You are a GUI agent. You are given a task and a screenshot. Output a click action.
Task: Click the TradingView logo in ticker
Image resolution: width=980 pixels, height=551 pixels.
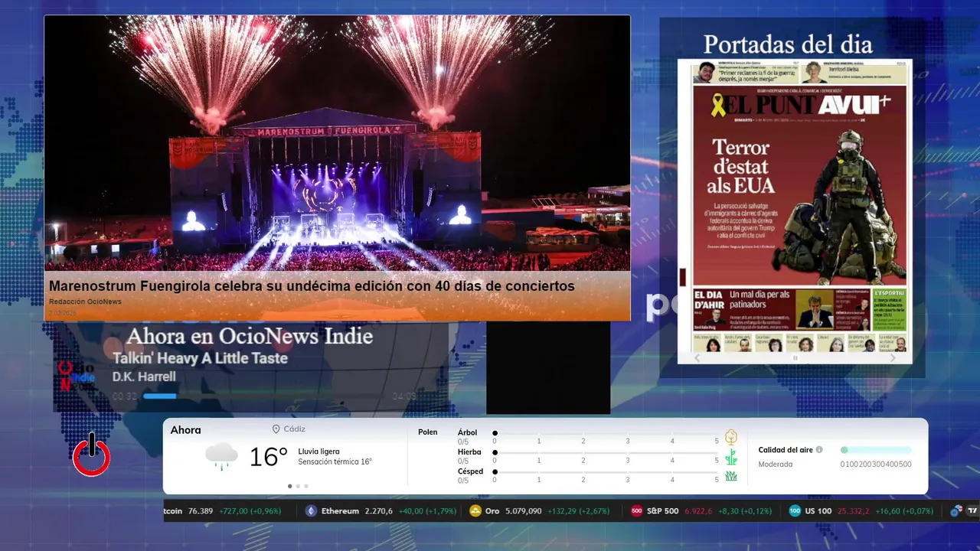972,511
